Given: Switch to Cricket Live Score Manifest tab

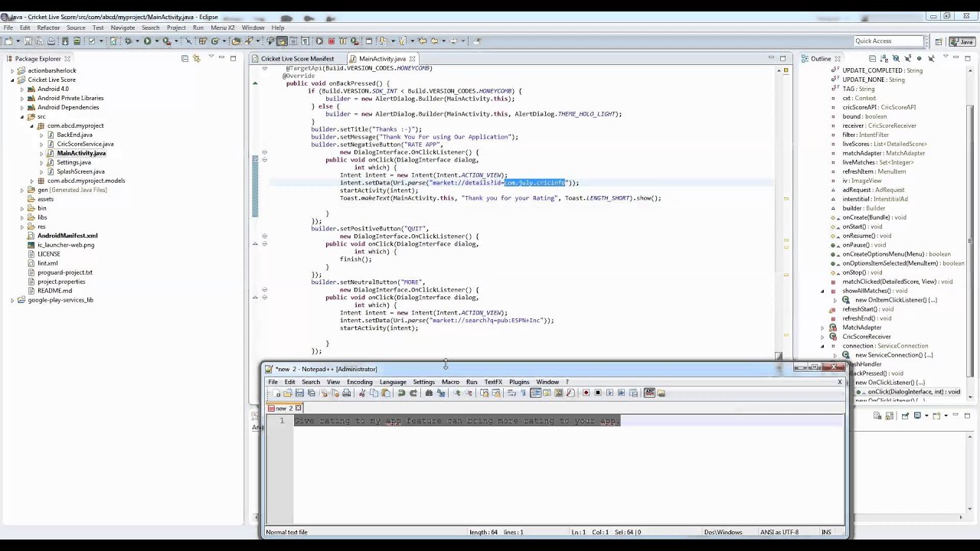Looking at the screenshot, I should point(297,59).
